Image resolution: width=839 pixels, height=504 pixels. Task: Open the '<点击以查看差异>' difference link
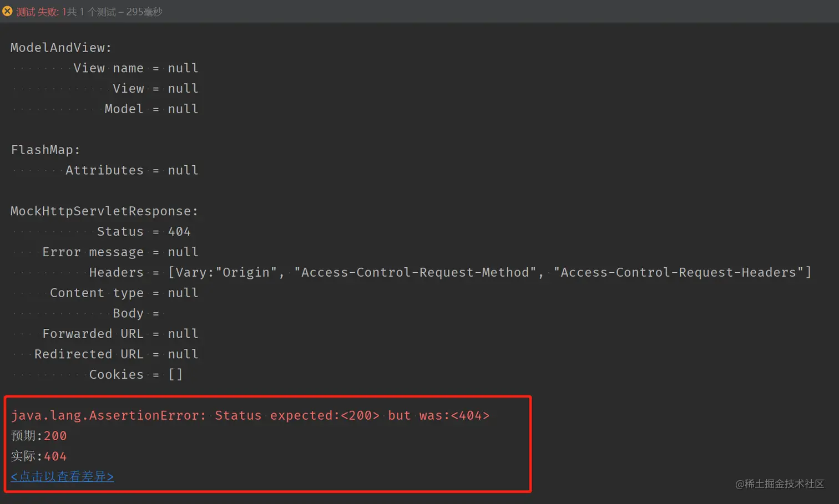tap(62, 476)
